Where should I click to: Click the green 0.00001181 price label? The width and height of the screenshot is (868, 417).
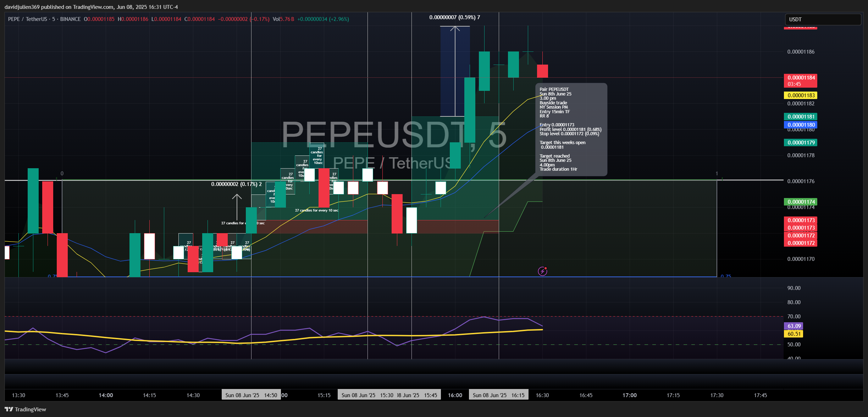(x=800, y=117)
